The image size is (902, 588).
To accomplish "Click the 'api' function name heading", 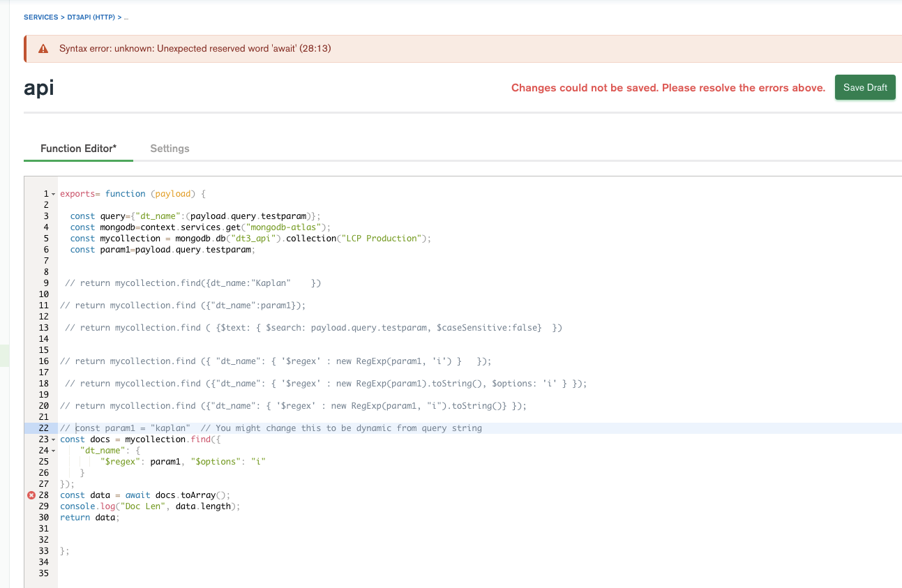I will pyautogui.click(x=38, y=88).
